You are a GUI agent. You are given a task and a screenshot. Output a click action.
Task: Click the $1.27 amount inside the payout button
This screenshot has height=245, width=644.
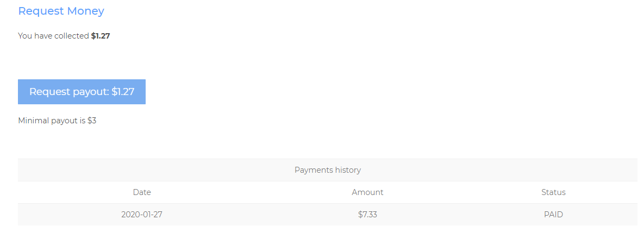[x=123, y=92]
